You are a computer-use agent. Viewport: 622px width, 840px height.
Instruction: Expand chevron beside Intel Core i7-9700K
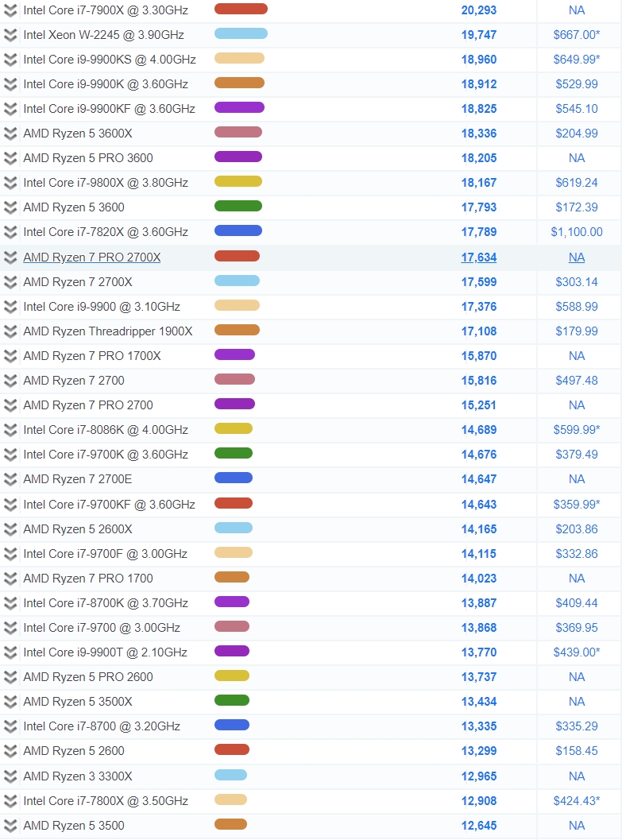(x=10, y=455)
